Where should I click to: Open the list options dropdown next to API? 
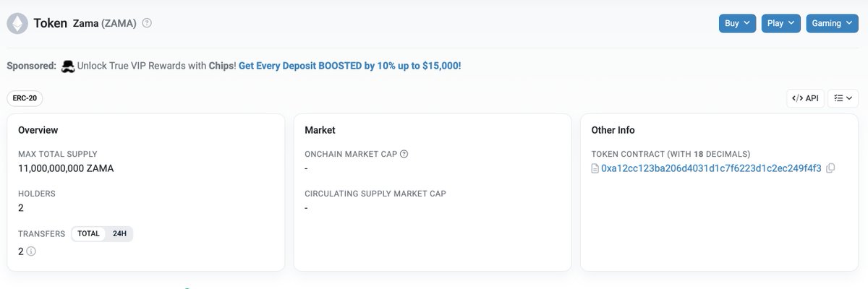[843, 98]
